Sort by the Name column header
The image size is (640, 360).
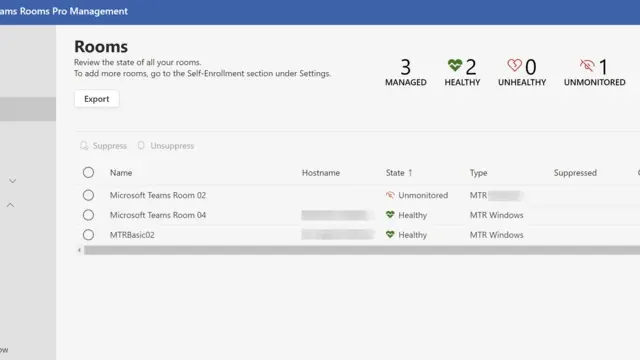tap(121, 173)
